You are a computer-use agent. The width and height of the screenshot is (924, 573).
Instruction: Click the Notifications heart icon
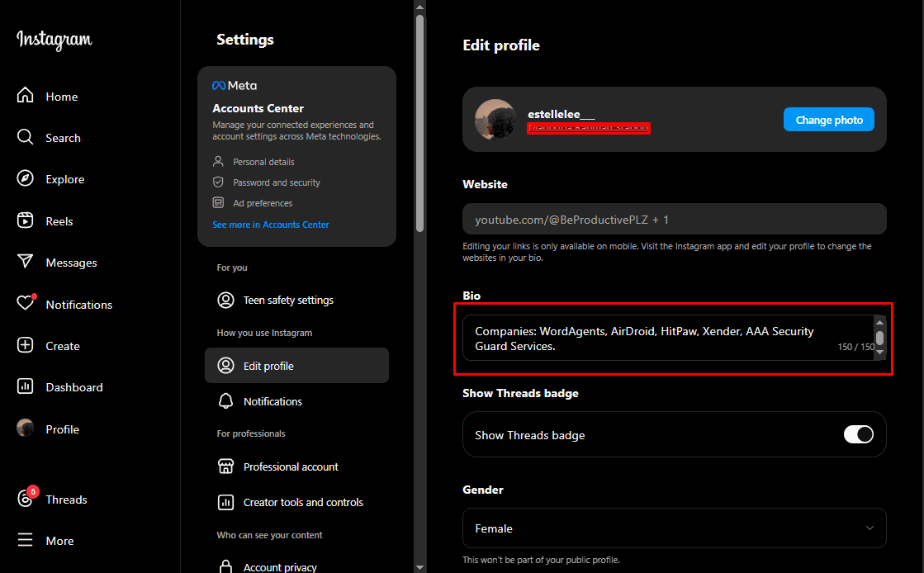(x=26, y=303)
